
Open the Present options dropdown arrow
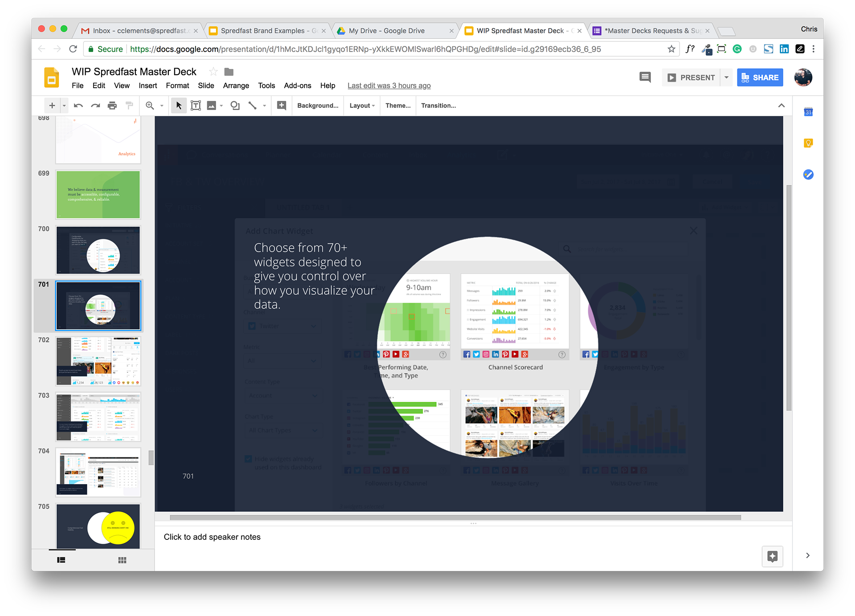726,78
